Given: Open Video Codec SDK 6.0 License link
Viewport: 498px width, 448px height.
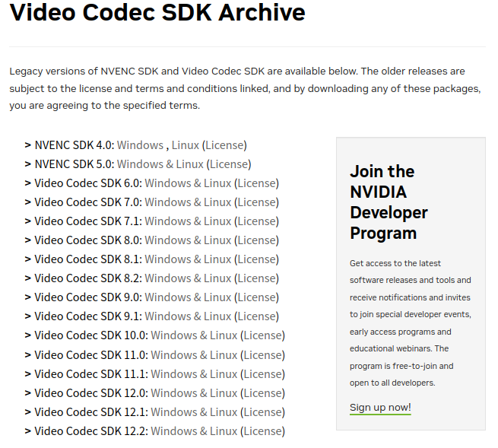Looking at the screenshot, I should pyautogui.click(x=257, y=183).
